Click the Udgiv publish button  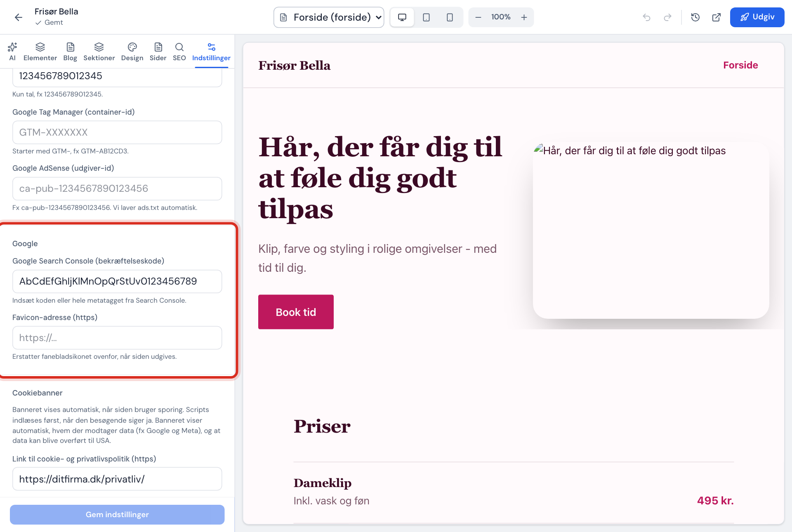(757, 17)
